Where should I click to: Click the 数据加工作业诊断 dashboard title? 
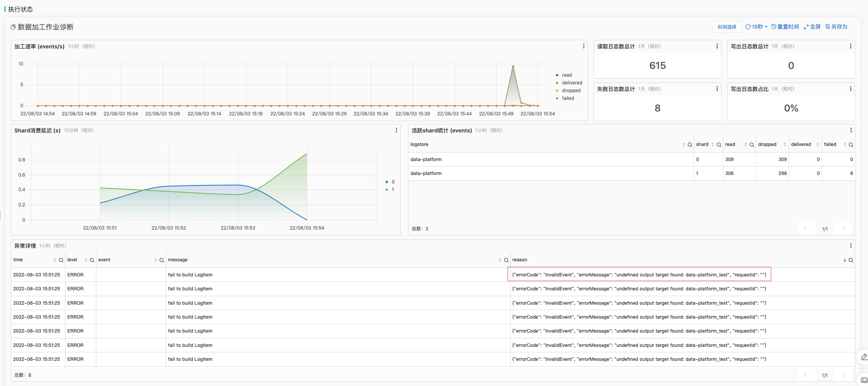(x=45, y=27)
